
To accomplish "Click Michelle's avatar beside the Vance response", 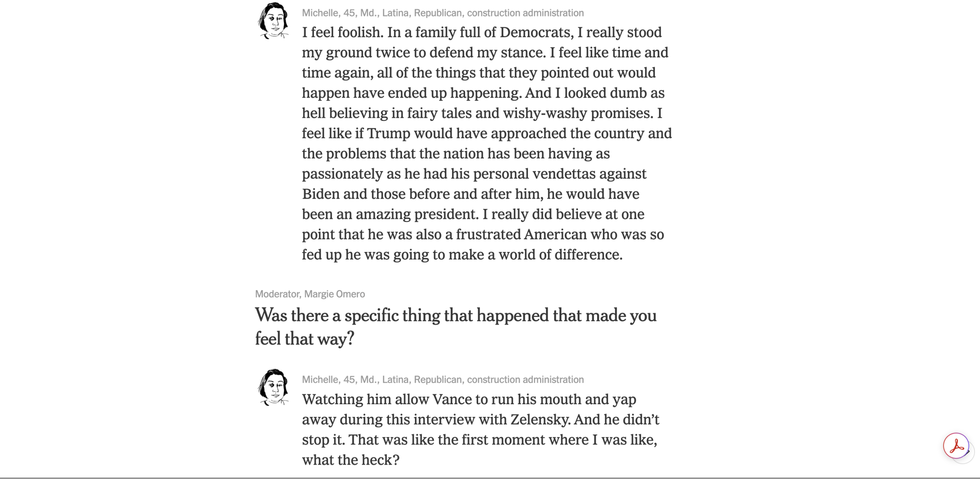I will (273, 387).
